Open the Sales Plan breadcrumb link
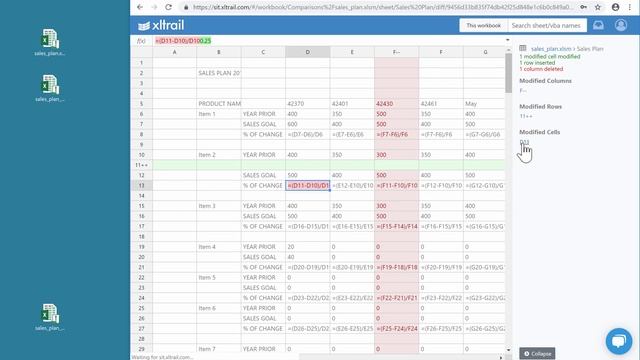The image size is (640, 360). click(590, 49)
